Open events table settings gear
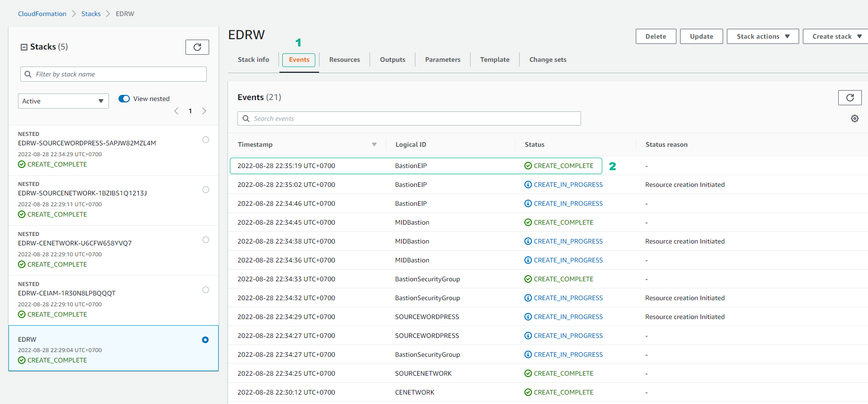The height and width of the screenshot is (404, 868). click(x=855, y=118)
